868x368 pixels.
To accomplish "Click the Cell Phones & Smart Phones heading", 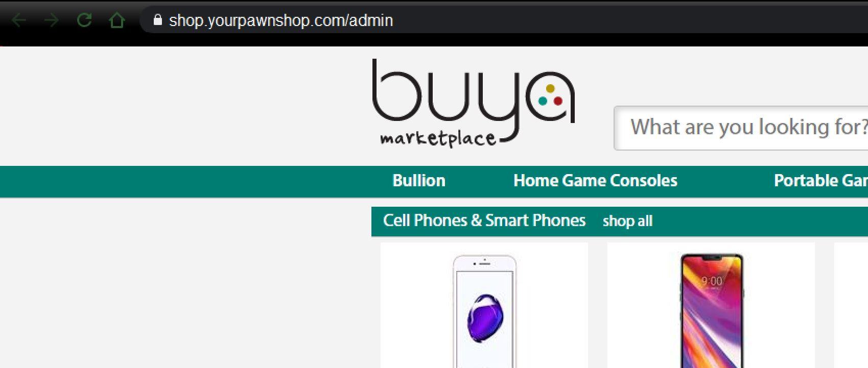I will [484, 220].
